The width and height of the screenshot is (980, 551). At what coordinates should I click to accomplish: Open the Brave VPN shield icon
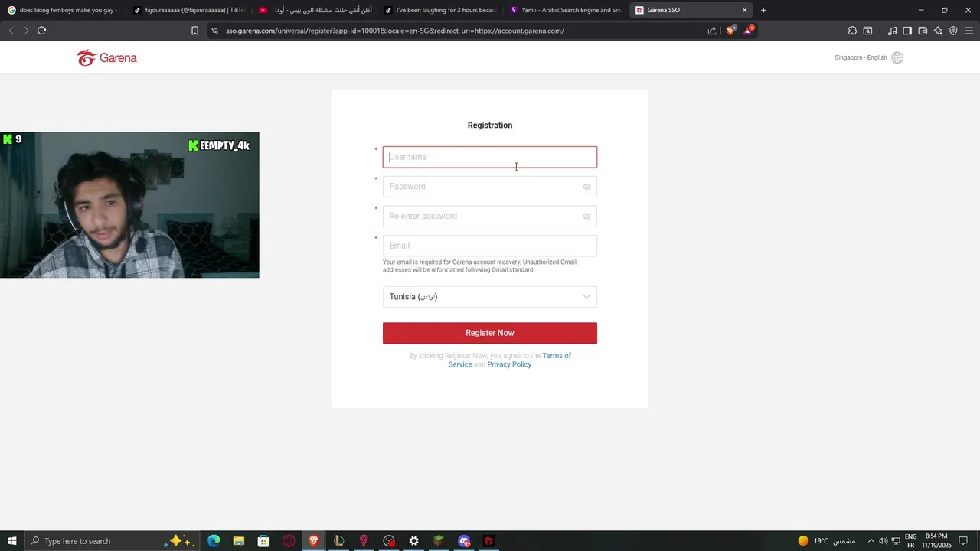click(953, 31)
